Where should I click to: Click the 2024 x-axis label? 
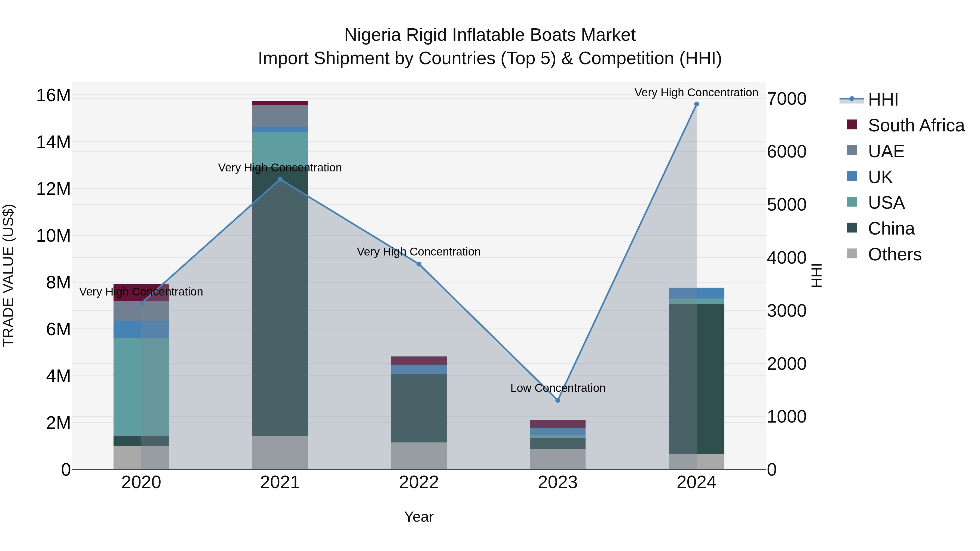point(697,482)
